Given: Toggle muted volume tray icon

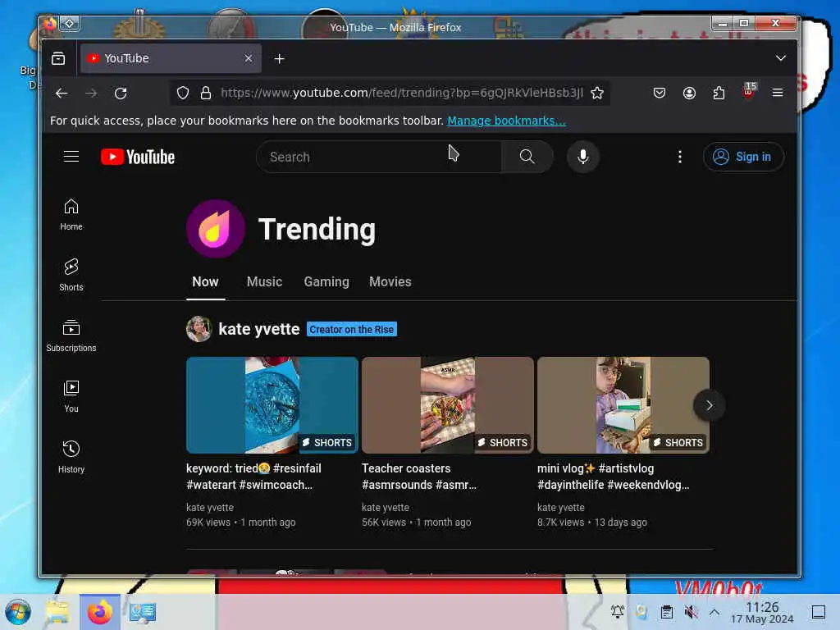Looking at the screenshot, I should [691, 612].
